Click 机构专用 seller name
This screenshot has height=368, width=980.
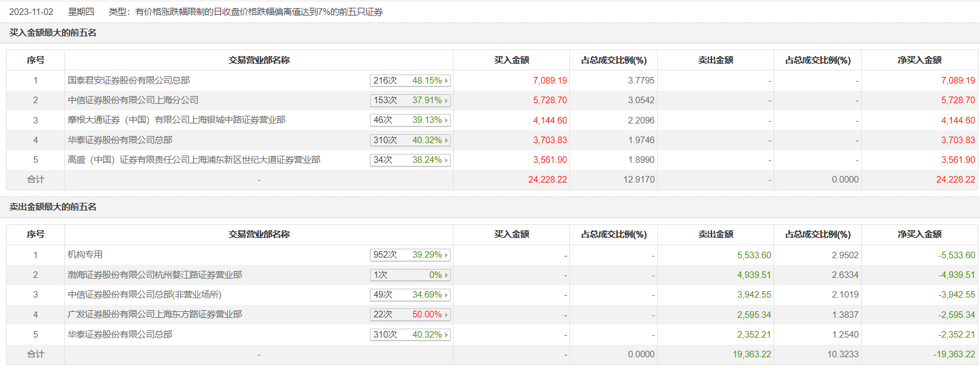(85, 255)
